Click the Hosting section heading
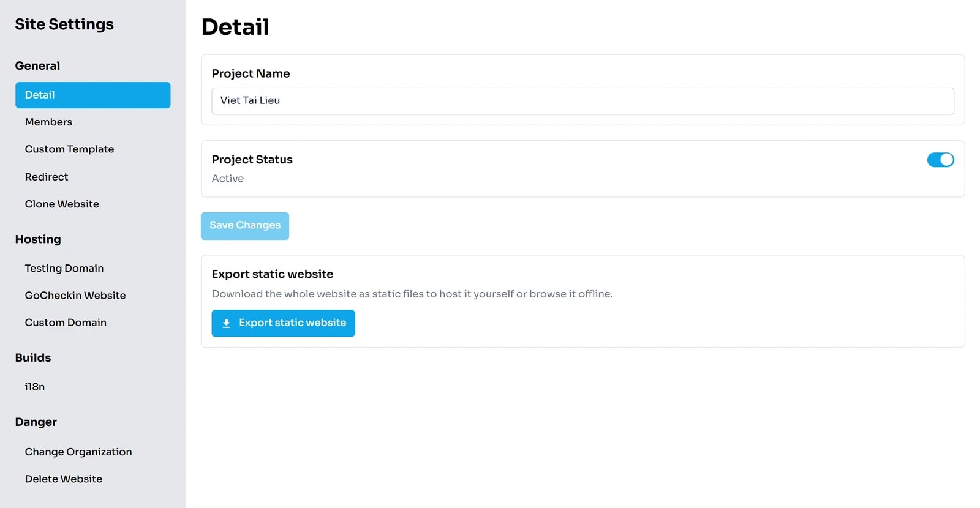The height and width of the screenshot is (508, 980). click(x=38, y=239)
